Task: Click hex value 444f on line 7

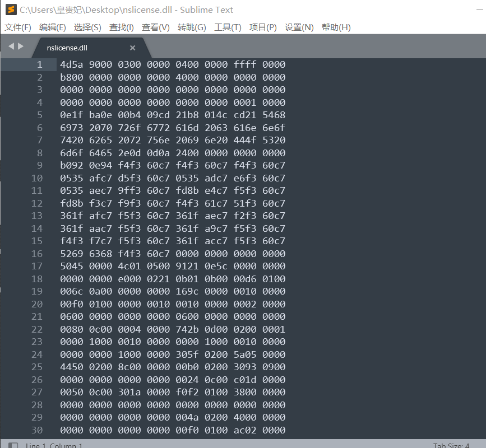Action: (245, 140)
